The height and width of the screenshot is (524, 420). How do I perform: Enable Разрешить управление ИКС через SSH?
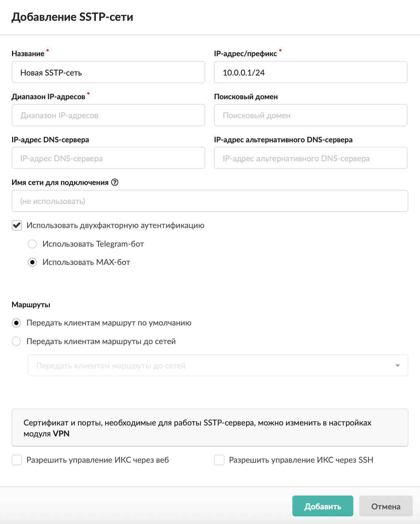pos(219,460)
